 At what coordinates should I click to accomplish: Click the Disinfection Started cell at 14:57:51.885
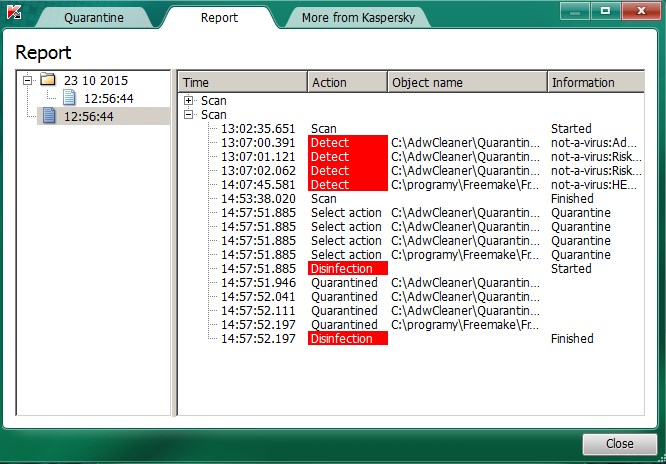pyautogui.click(x=347, y=269)
